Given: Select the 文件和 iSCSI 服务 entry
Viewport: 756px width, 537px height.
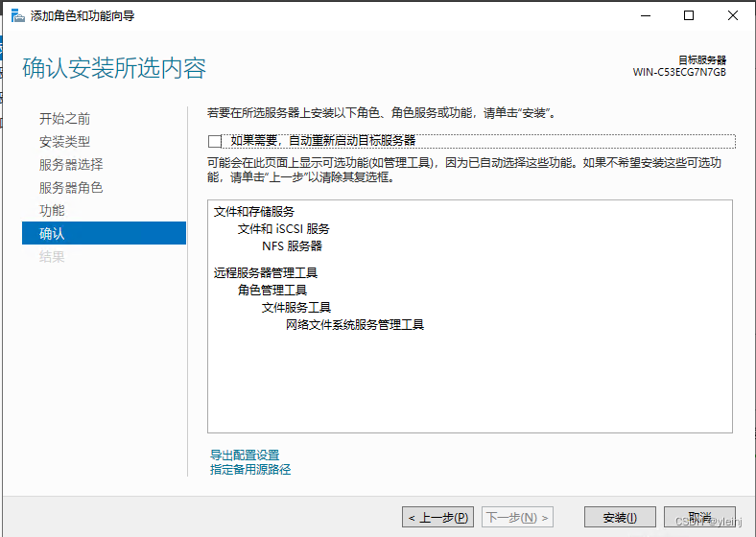Looking at the screenshot, I should click(x=284, y=229).
